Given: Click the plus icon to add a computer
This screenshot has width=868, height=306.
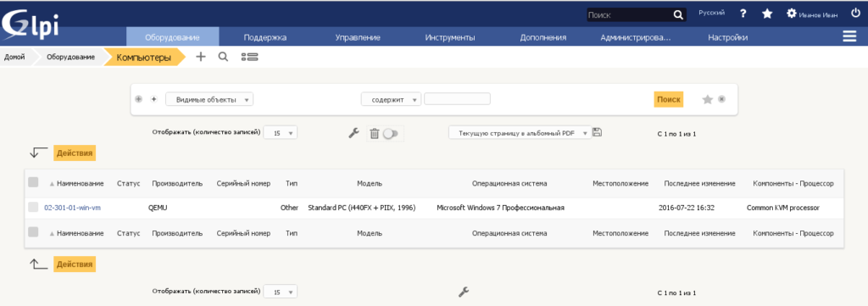Looking at the screenshot, I should tap(201, 57).
